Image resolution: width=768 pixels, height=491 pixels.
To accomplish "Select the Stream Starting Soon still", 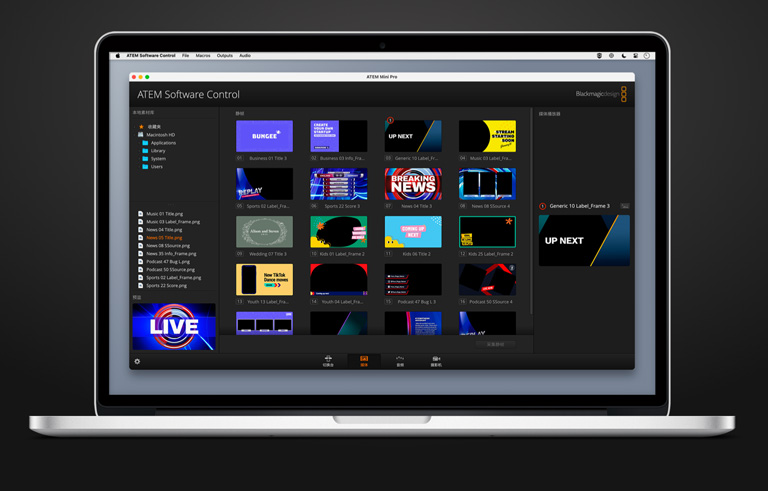I will 487,136.
